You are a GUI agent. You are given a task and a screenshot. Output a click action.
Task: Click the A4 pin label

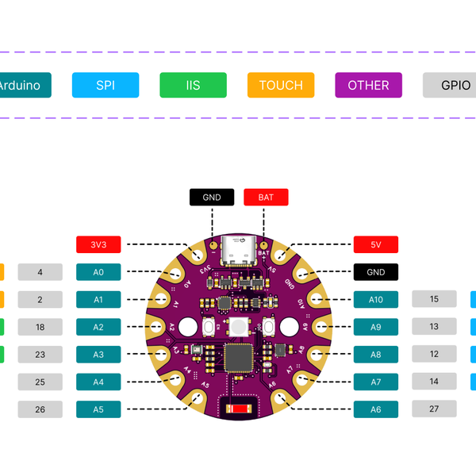tap(98, 382)
